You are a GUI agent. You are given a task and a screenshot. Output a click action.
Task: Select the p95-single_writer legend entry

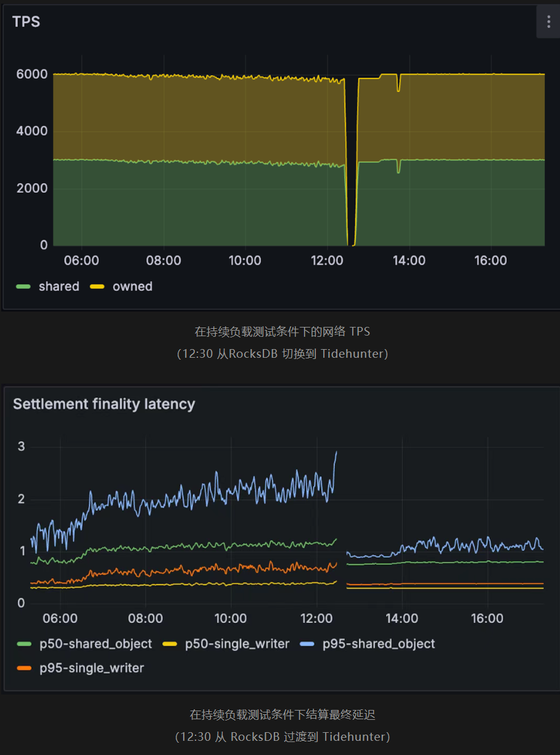click(x=91, y=667)
